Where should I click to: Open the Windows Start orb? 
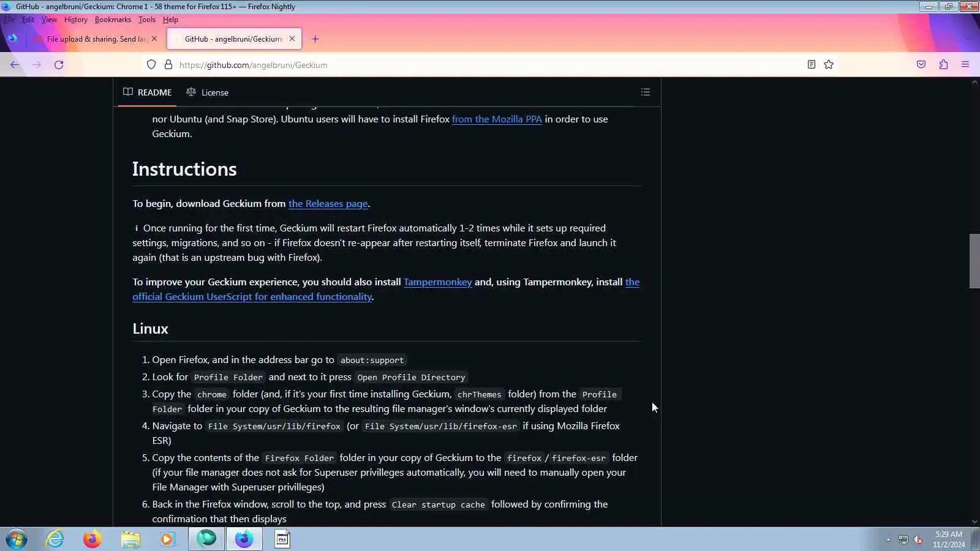[x=17, y=539]
